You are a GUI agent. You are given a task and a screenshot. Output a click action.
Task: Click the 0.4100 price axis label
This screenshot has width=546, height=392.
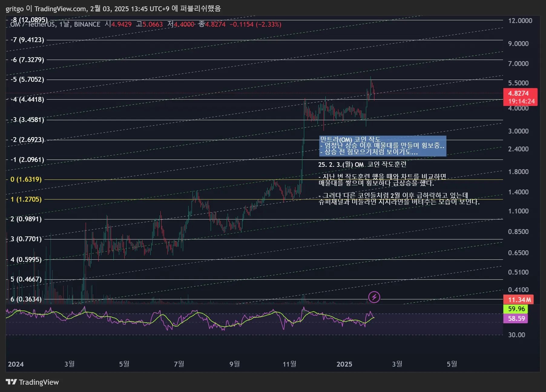pyautogui.click(x=518, y=290)
